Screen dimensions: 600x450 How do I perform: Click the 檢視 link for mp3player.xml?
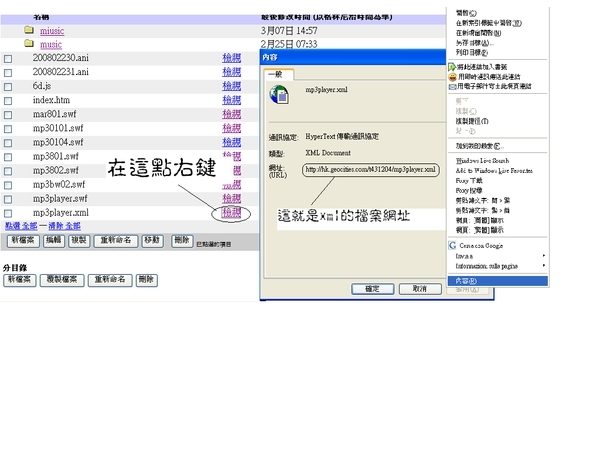(232, 213)
